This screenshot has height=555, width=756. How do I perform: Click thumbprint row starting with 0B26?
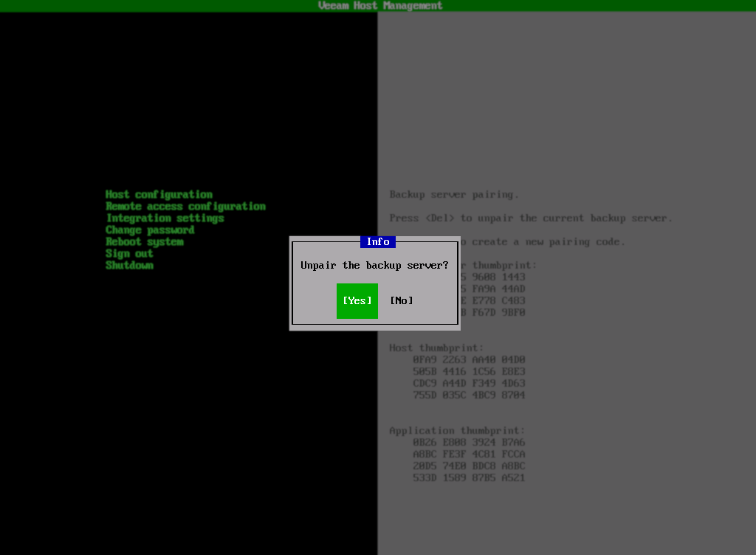(x=469, y=442)
